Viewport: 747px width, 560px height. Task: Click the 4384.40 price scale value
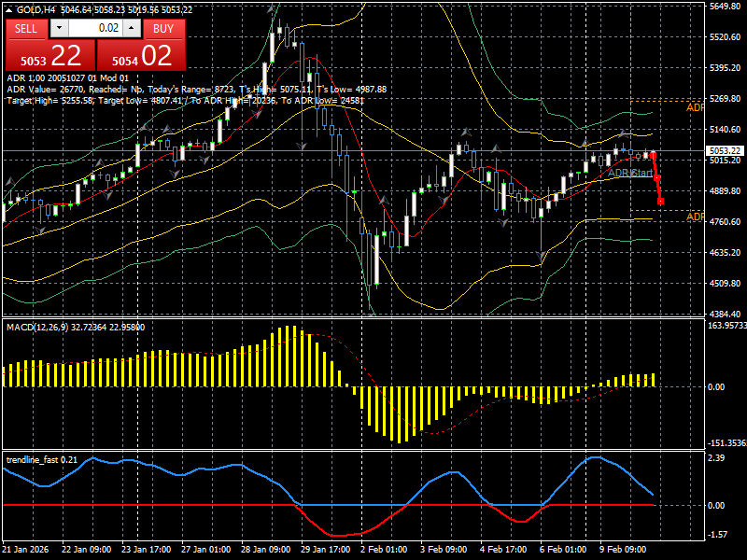click(725, 314)
